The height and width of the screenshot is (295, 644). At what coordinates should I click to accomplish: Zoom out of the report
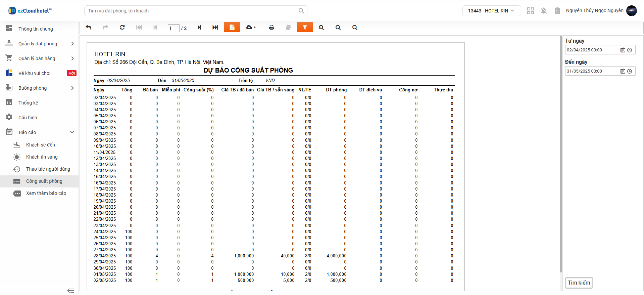338,28
